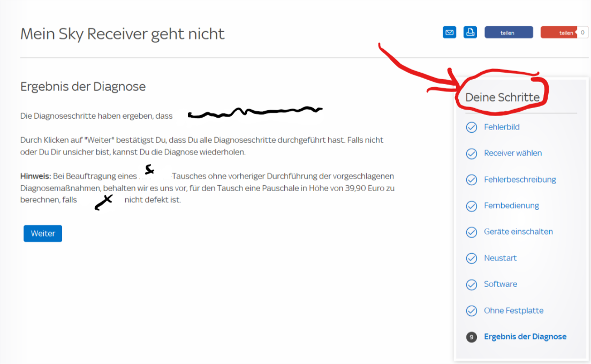Click the Mein Sky Receiver geht nicht title

click(122, 34)
